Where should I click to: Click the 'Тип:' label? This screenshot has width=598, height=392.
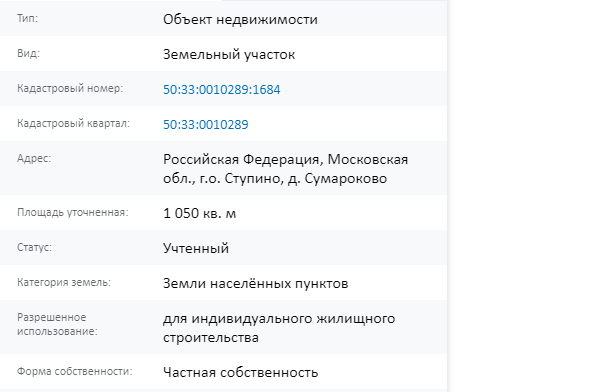(27, 18)
